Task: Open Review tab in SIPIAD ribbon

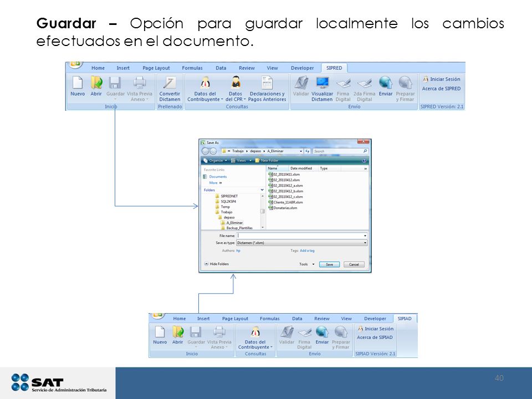Action: tap(321, 319)
